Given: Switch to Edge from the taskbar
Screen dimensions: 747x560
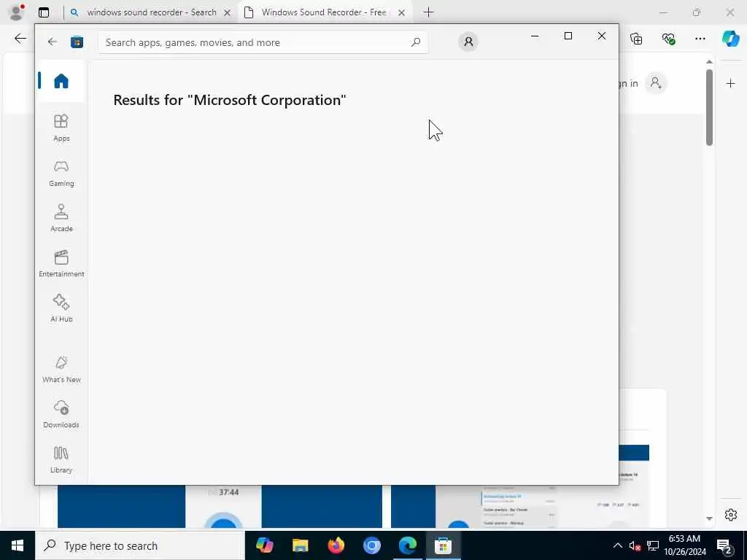Looking at the screenshot, I should [407, 545].
